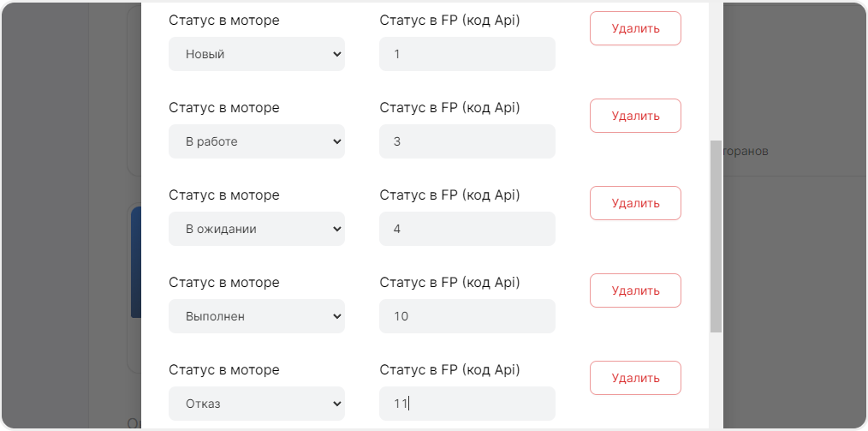Click the Статус в моторе label above Отказ
Image resolution: width=868 pixels, height=431 pixels.
pos(224,370)
